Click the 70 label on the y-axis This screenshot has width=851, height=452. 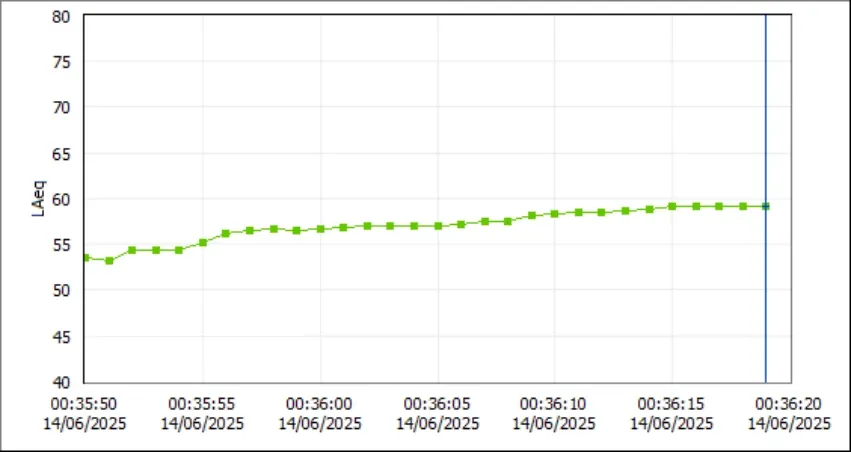click(61, 107)
